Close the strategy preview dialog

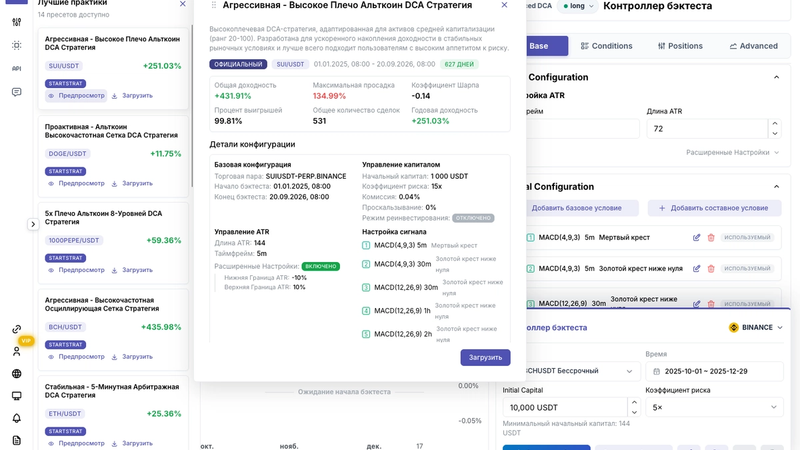504,5
